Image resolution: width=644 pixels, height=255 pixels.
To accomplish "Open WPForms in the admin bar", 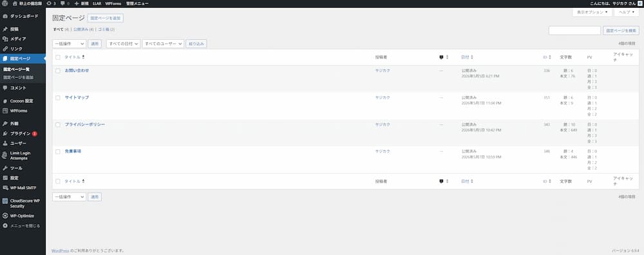I will coord(113,3).
